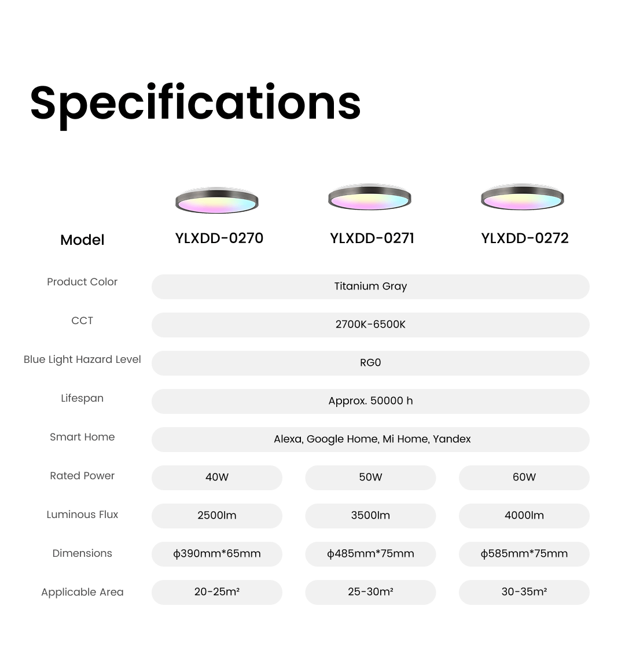Select the YLXDD-0270 model name
The width and height of the screenshot is (625, 672).
point(219,238)
